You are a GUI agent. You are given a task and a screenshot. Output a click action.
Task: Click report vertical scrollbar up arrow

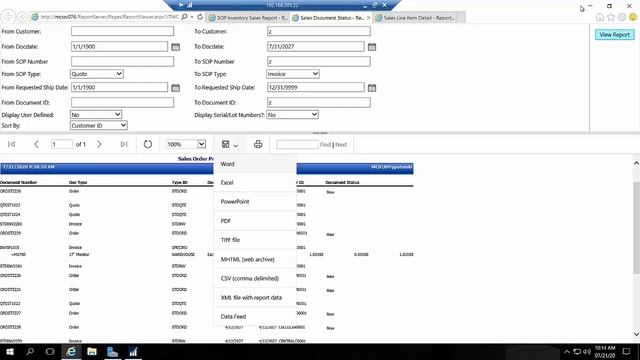click(636, 163)
